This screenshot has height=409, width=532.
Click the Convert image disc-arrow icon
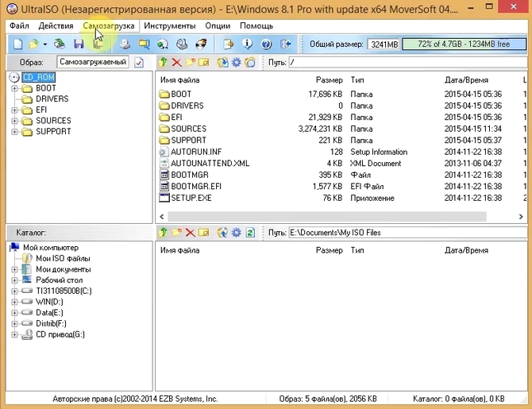[163, 44]
